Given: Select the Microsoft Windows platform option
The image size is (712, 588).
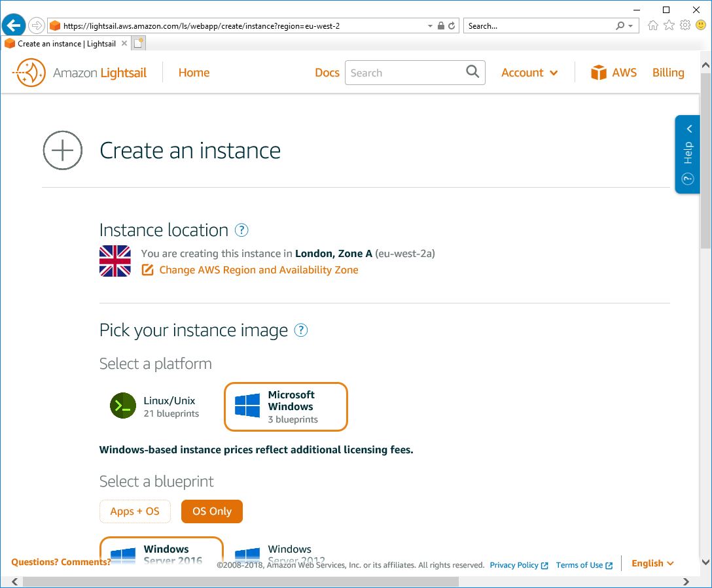Looking at the screenshot, I should (x=285, y=407).
